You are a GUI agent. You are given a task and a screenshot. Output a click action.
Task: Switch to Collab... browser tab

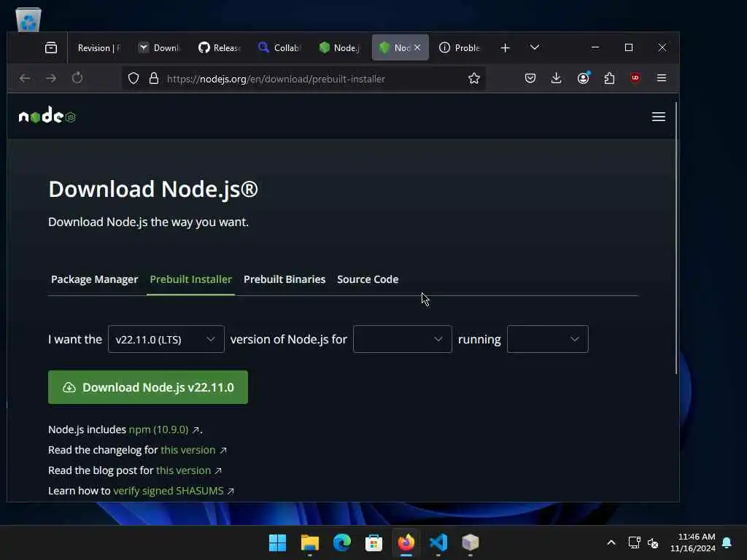click(280, 47)
